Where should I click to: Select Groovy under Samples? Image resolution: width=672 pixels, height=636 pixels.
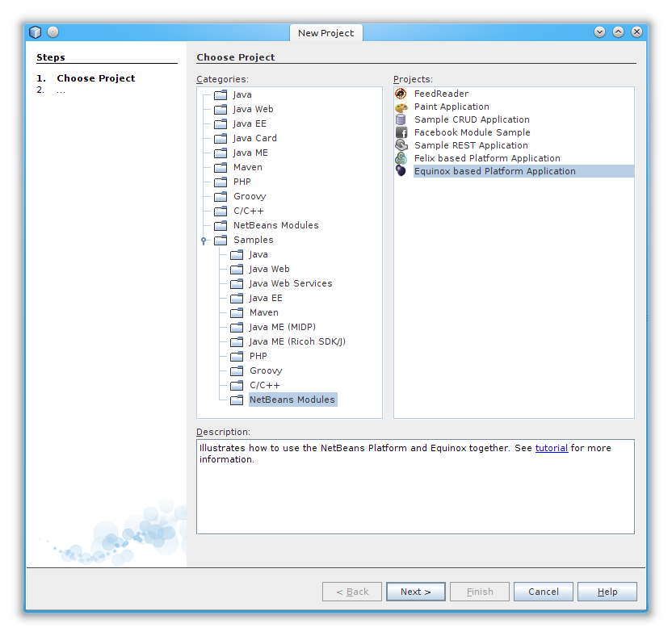click(x=266, y=371)
